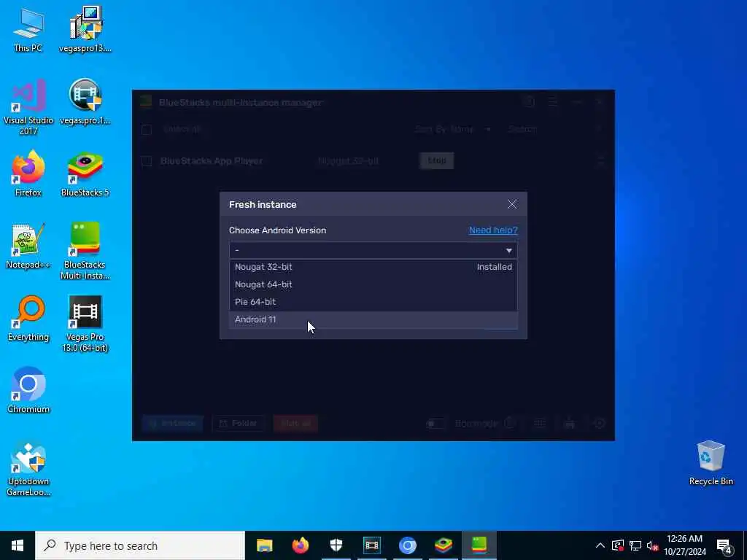Screen dimensions: 747x560
Task: Switch to Vegas Pro taskbar icon
Action: pos(371,545)
